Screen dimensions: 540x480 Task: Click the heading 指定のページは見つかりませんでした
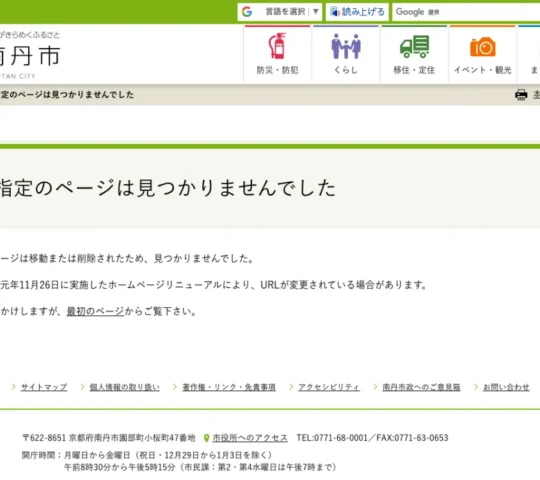(168, 188)
